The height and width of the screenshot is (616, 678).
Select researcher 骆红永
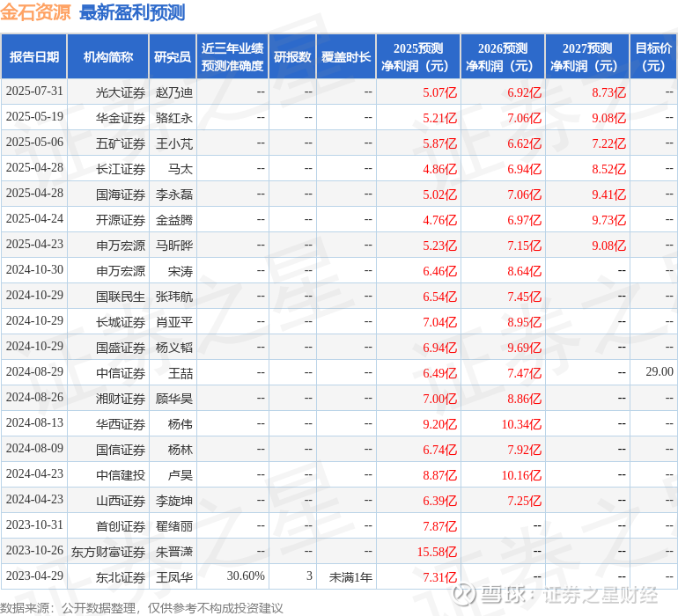(x=173, y=118)
